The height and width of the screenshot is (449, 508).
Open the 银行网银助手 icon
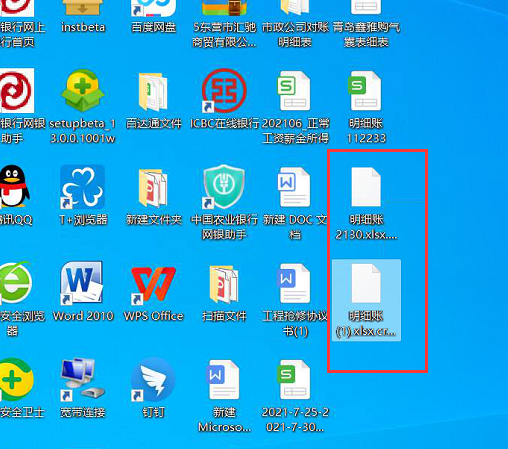click(17, 90)
